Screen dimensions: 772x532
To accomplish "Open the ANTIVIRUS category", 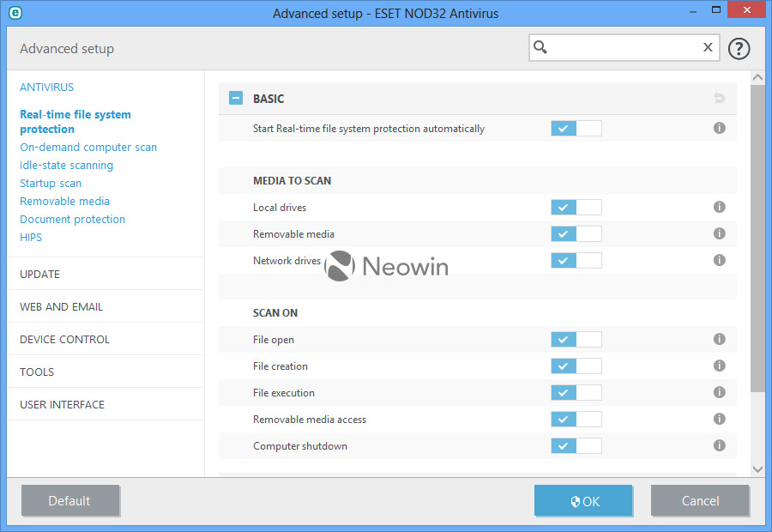I will click(47, 88).
